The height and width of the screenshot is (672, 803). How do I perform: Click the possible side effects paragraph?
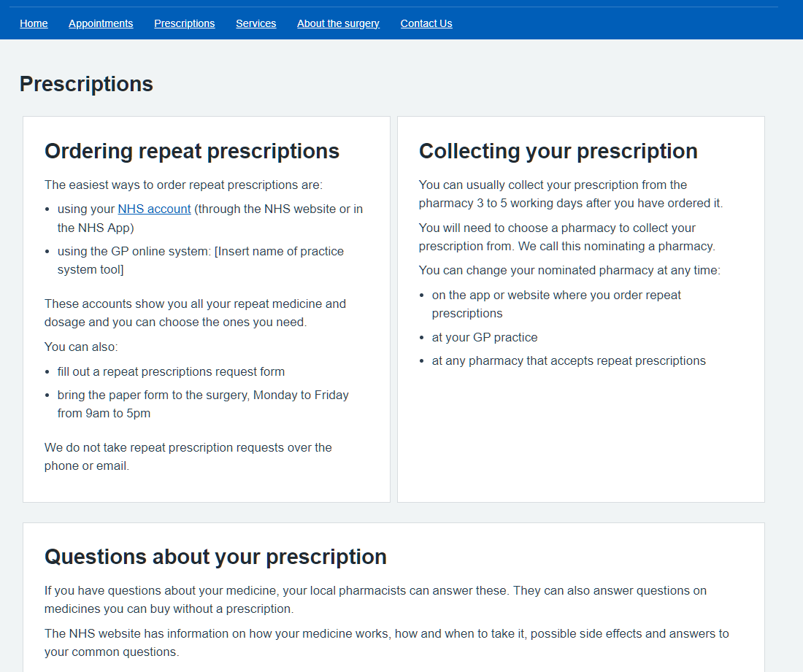click(x=386, y=643)
